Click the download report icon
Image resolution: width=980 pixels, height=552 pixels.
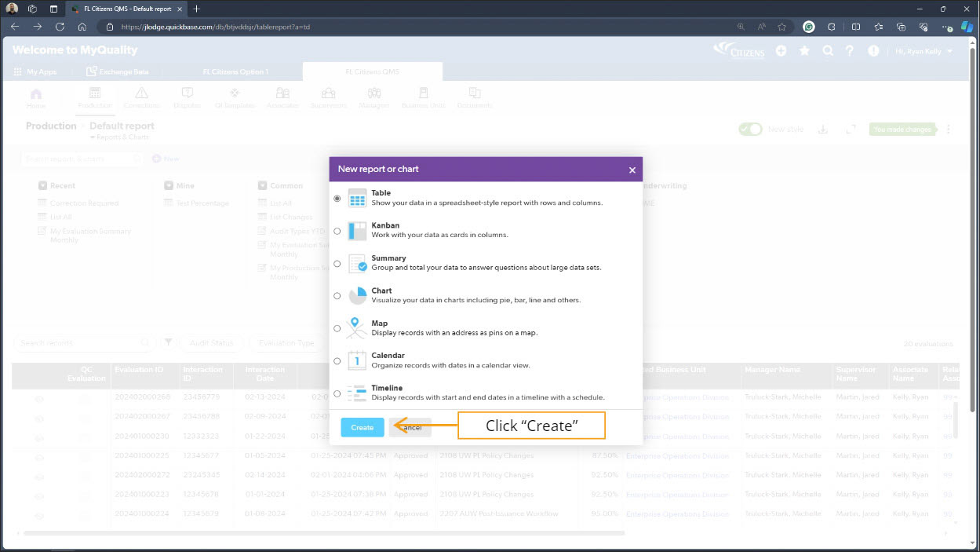pos(823,130)
